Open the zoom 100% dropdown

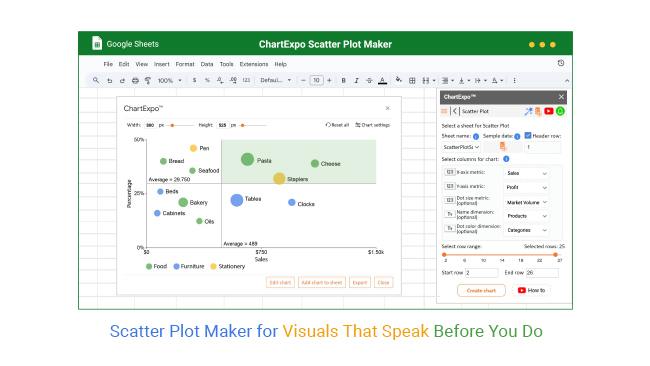coord(170,80)
